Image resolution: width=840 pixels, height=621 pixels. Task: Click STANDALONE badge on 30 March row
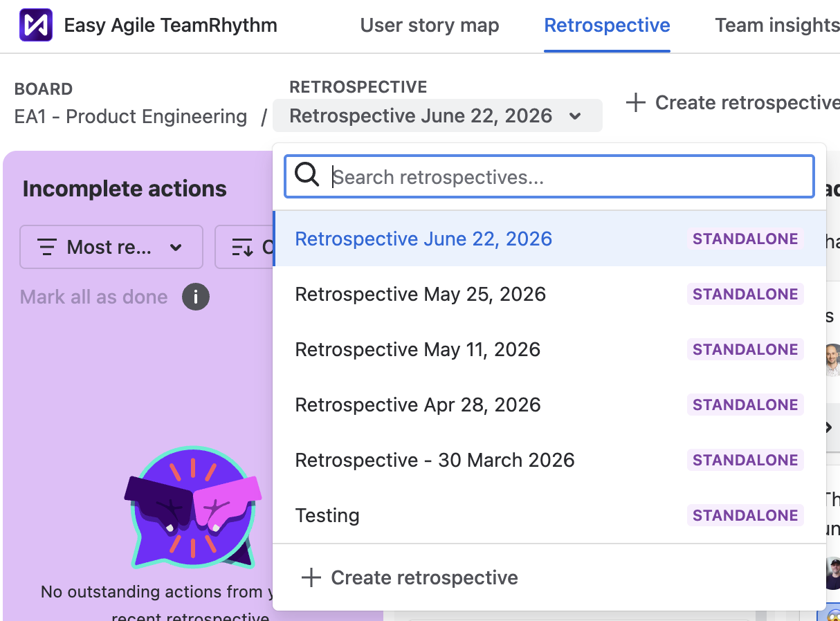tap(745, 460)
